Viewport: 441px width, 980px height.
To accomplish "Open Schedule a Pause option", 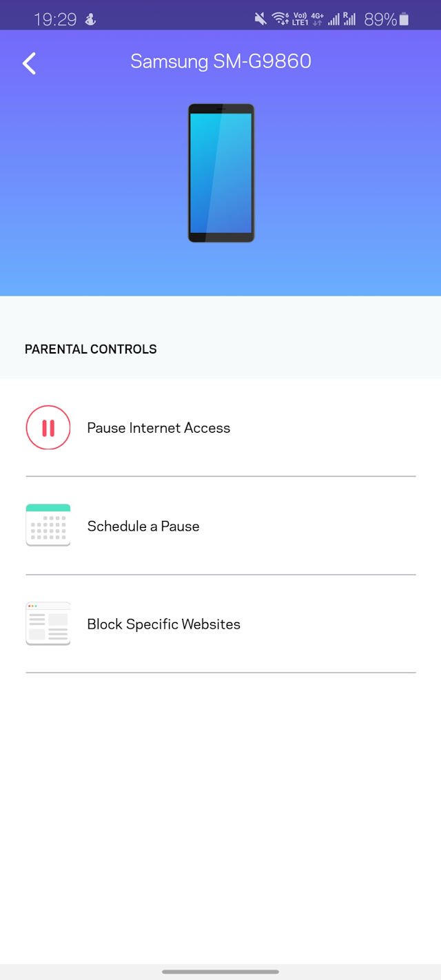I will point(220,526).
